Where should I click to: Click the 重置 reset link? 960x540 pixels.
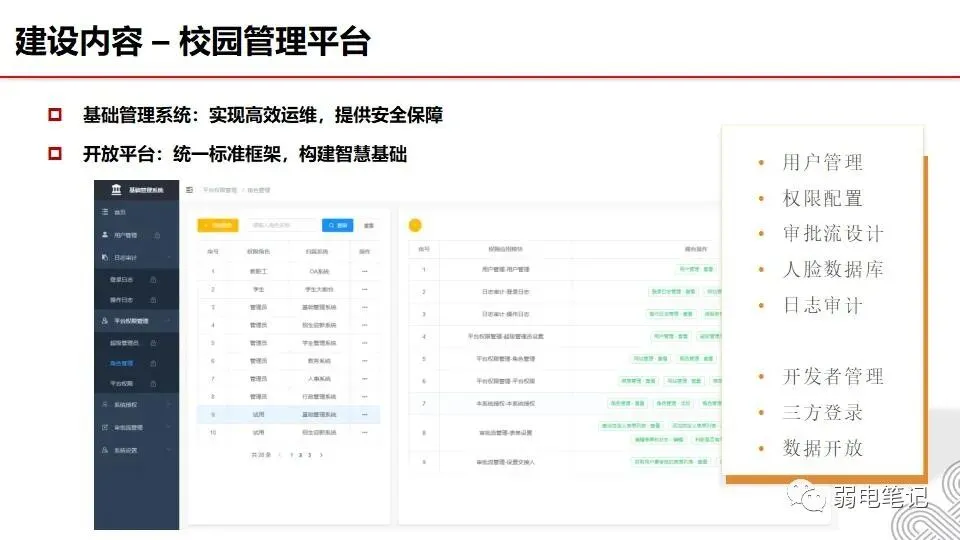[369, 226]
